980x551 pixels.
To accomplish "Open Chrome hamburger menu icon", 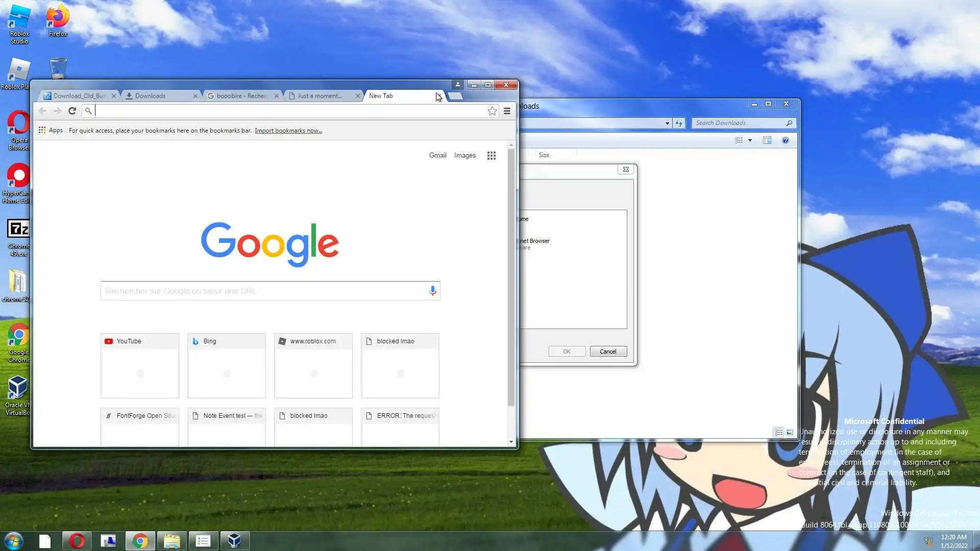I will tap(507, 111).
